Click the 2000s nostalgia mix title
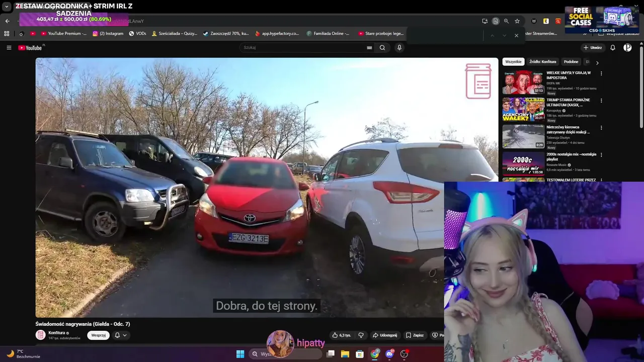 (x=572, y=157)
